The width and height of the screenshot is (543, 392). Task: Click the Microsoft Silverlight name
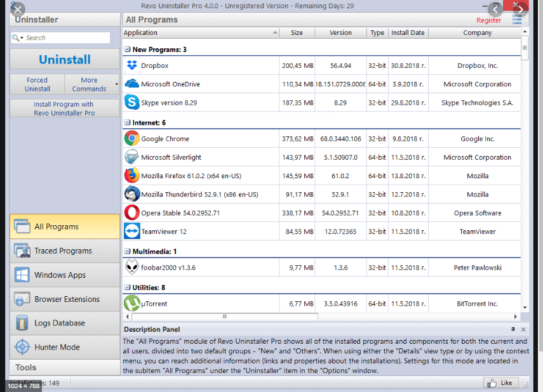point(171,157)
